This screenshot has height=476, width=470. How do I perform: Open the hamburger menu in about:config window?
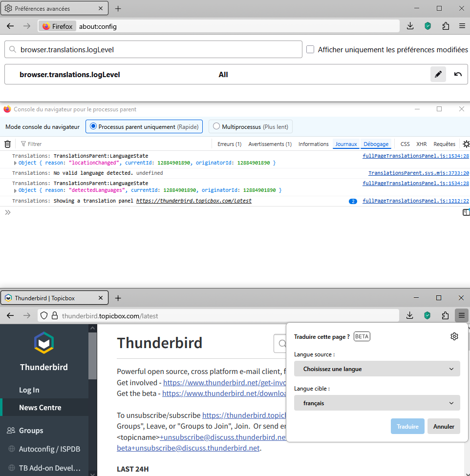(x=462, y=26)
